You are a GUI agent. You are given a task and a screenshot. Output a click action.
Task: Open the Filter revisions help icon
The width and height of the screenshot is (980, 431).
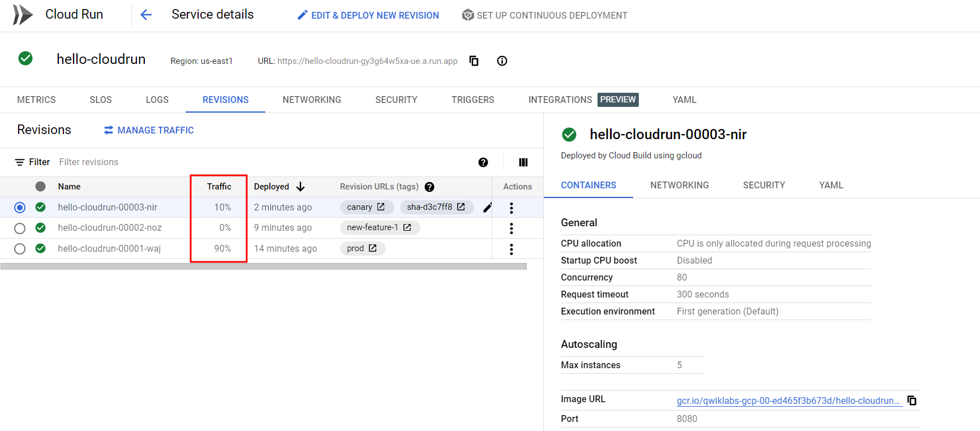click(483, 162)
